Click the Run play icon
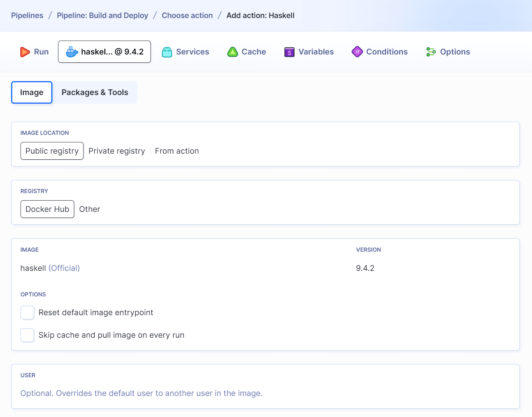 (25, 52)
